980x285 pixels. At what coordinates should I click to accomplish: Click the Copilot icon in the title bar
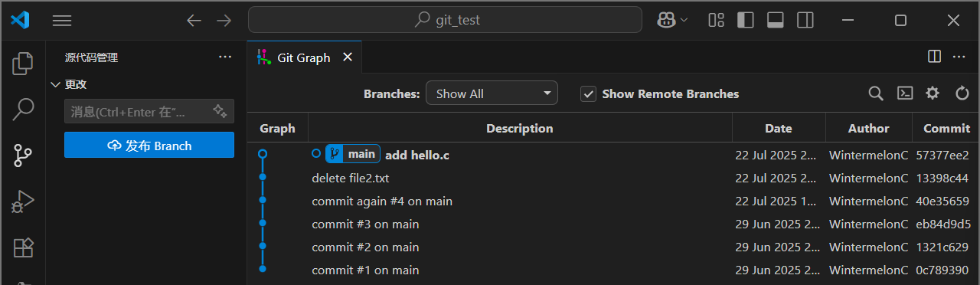point(665,20)
